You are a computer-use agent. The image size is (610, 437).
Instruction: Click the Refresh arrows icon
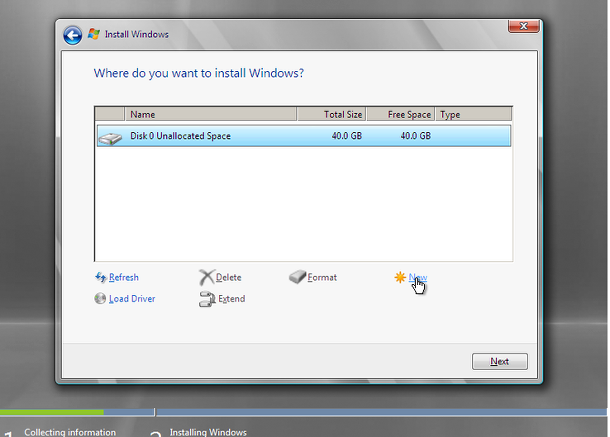tap(101, 277)
